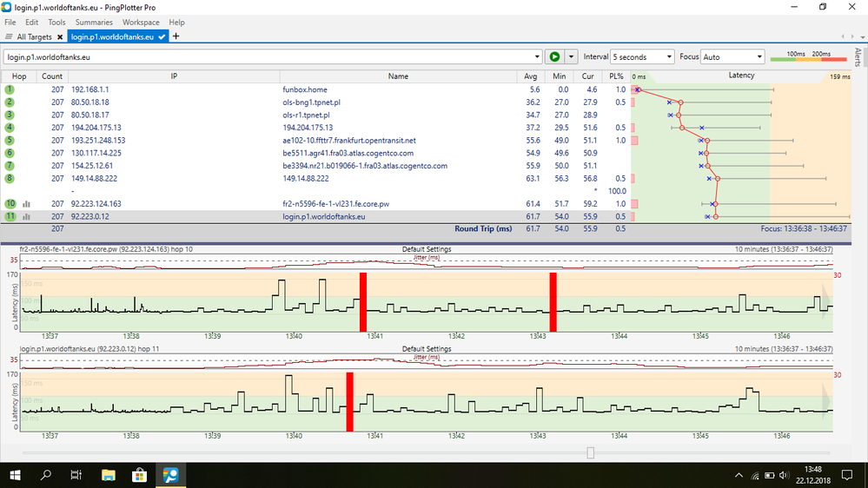Open Microsoft Store from the taskbar
The width and height of the screenshot is (868, 488).
click(139, 475)
